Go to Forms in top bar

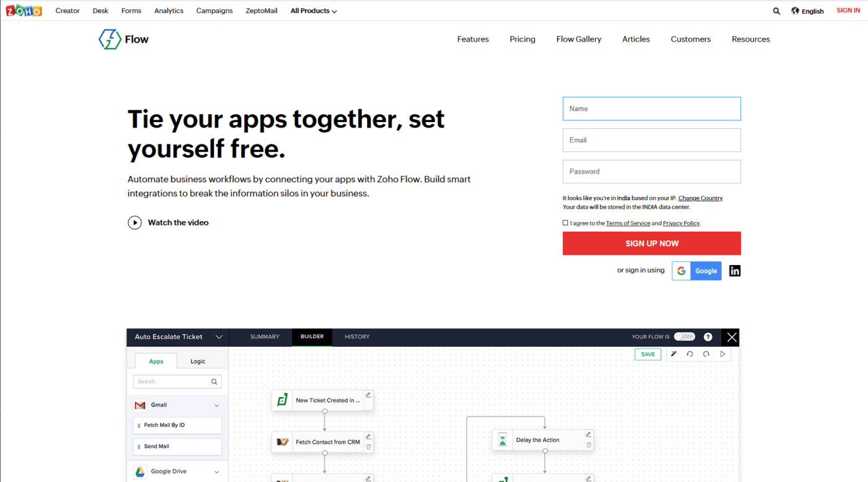[x=131, y=11]
